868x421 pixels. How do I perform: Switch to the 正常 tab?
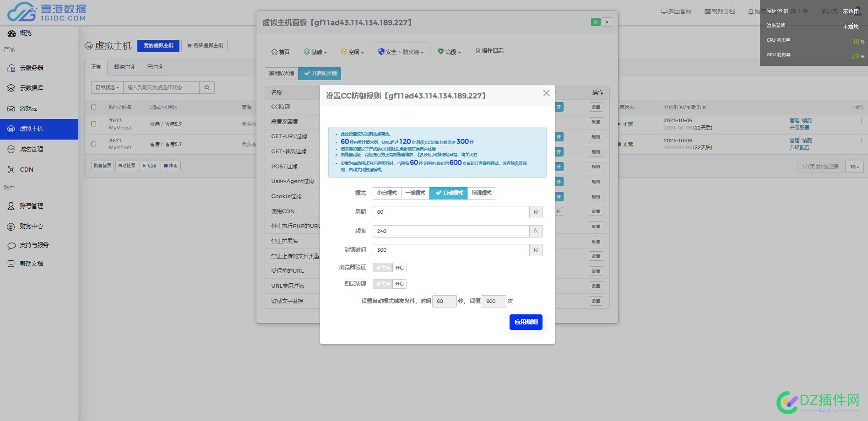[96, 67]
